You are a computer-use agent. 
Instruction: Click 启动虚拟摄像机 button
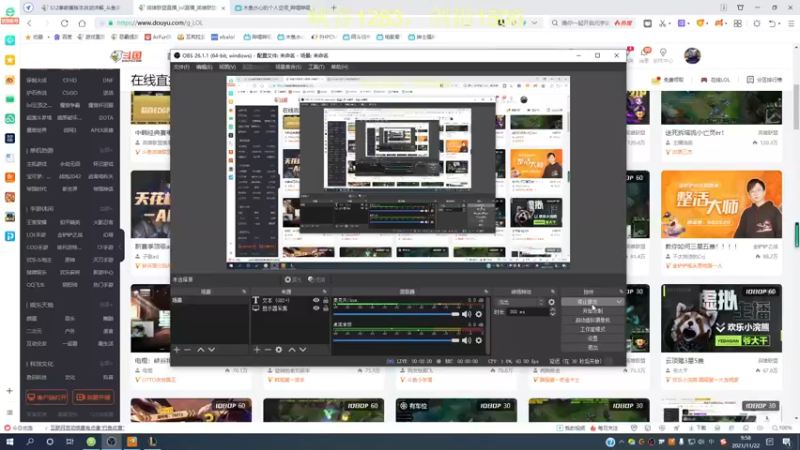[592, 320]
